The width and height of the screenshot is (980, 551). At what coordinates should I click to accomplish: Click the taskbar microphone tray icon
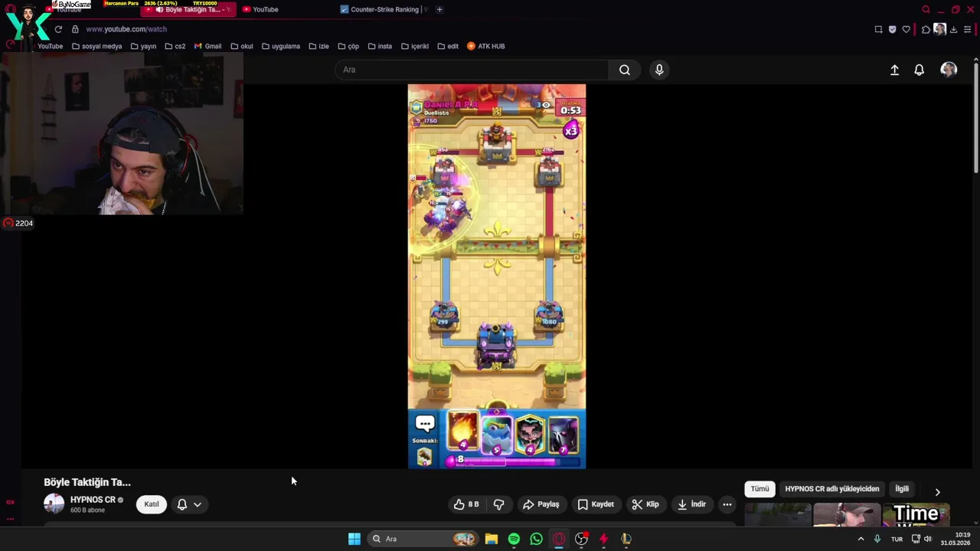coord(877,539)
